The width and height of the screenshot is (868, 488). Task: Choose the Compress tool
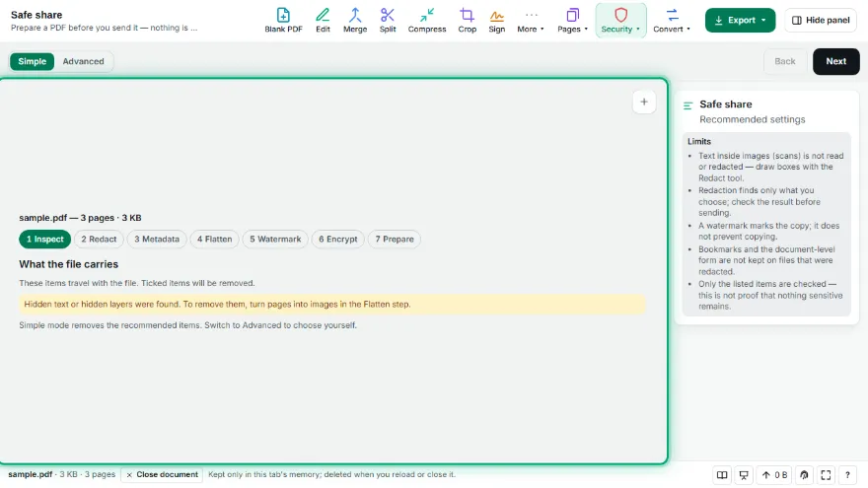pyautogui.click(x=427, y=21)
